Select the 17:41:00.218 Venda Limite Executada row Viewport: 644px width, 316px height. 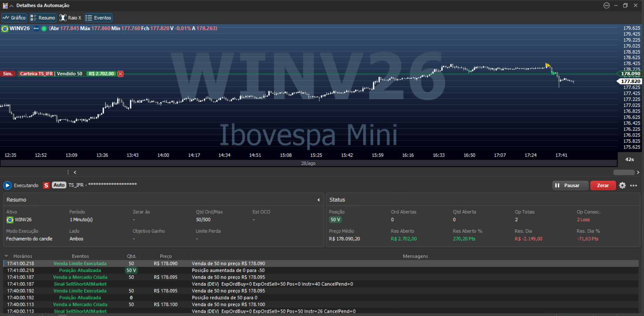(x=321, y=263)
